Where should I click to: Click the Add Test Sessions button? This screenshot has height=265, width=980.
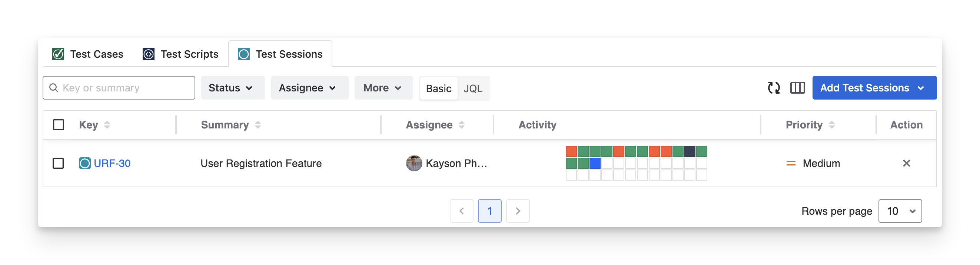(874, 88)
